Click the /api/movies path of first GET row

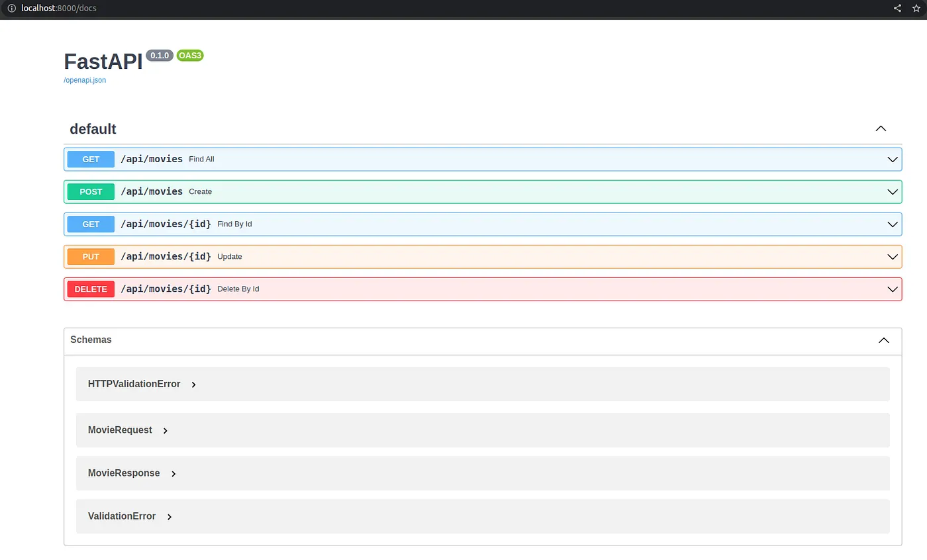pos(152,159)
